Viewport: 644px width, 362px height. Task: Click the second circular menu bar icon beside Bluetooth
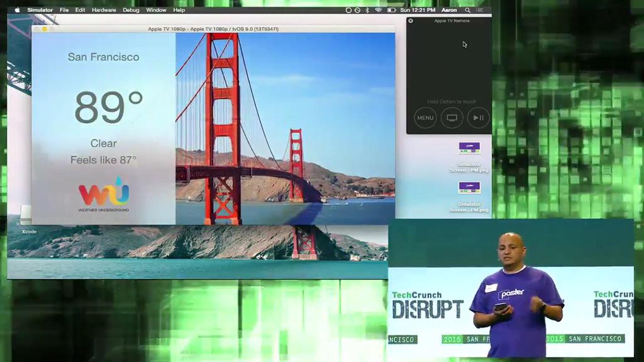pos(358,10)
